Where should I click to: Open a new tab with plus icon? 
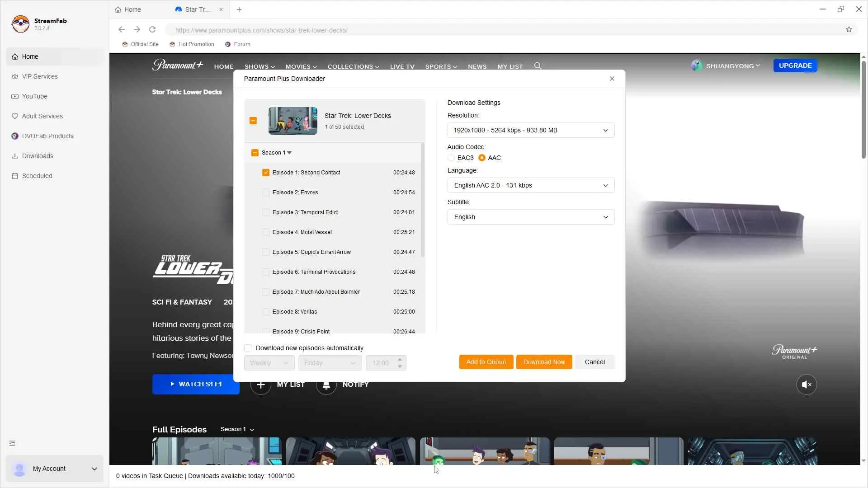pos(239,9)
